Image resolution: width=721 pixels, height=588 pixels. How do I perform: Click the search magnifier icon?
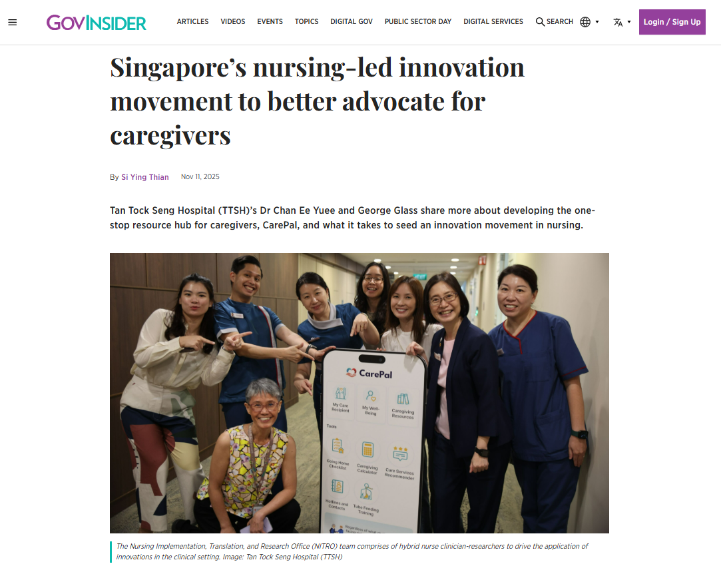(x=540, y=21)
